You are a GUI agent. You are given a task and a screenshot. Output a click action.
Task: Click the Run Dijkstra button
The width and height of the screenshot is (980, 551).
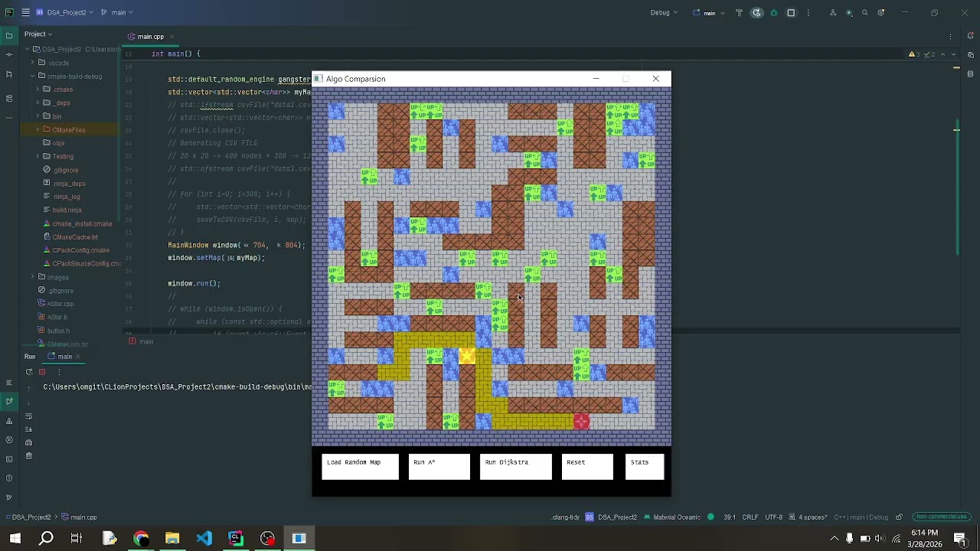coord(515,467)
